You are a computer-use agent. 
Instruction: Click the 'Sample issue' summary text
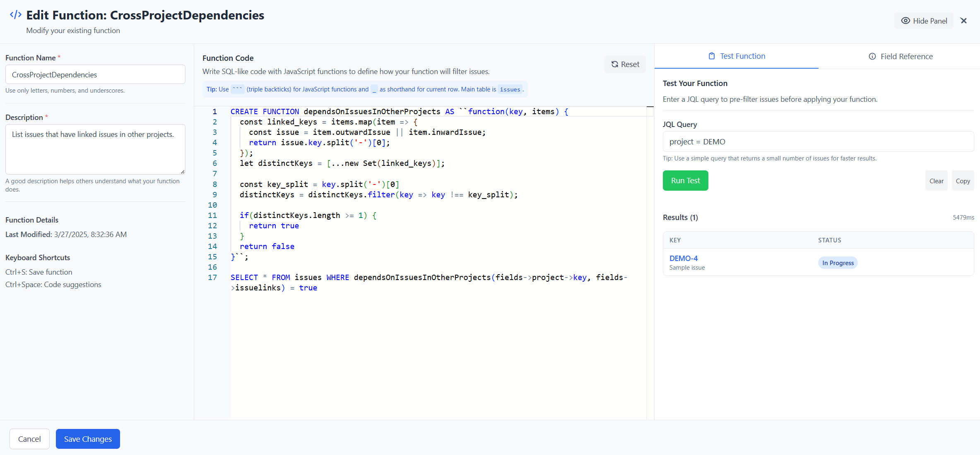click(687, 268)
